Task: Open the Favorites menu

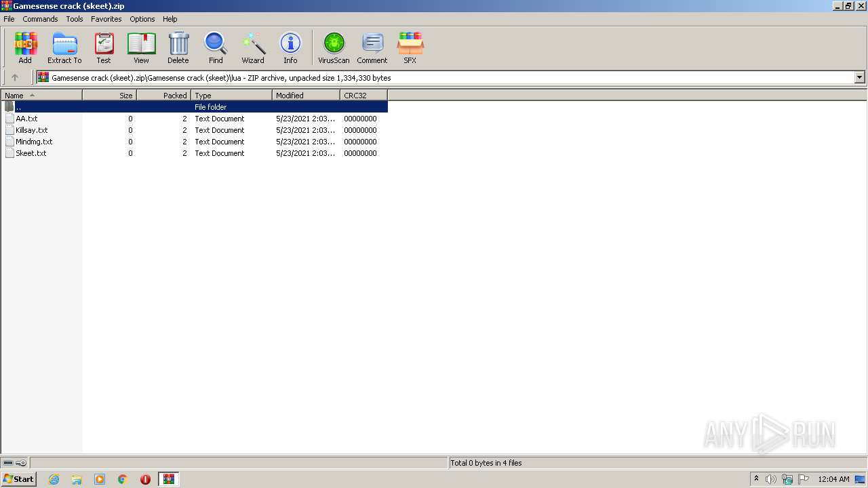Action: pyautogui.click(x=106, y=19)
